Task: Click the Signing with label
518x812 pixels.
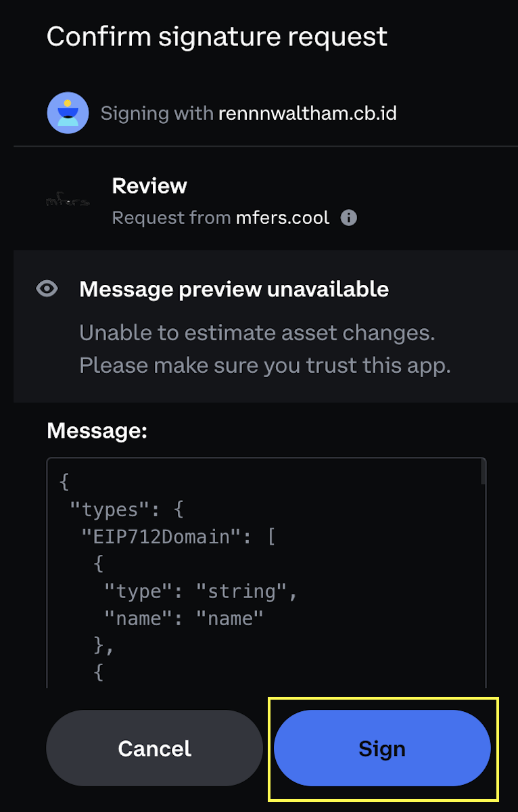Action: pos(157,113)
